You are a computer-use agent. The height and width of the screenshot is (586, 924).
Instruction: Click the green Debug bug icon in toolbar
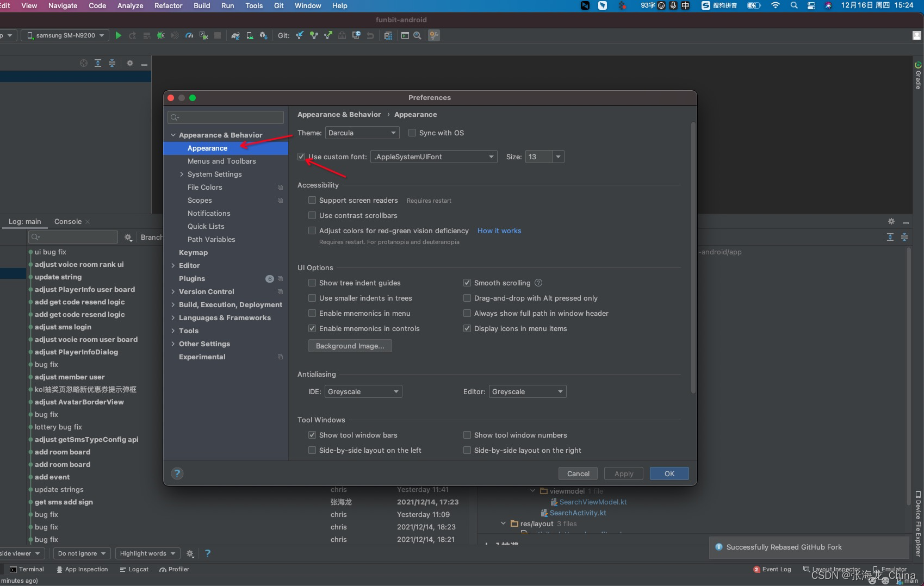(160, 35)
